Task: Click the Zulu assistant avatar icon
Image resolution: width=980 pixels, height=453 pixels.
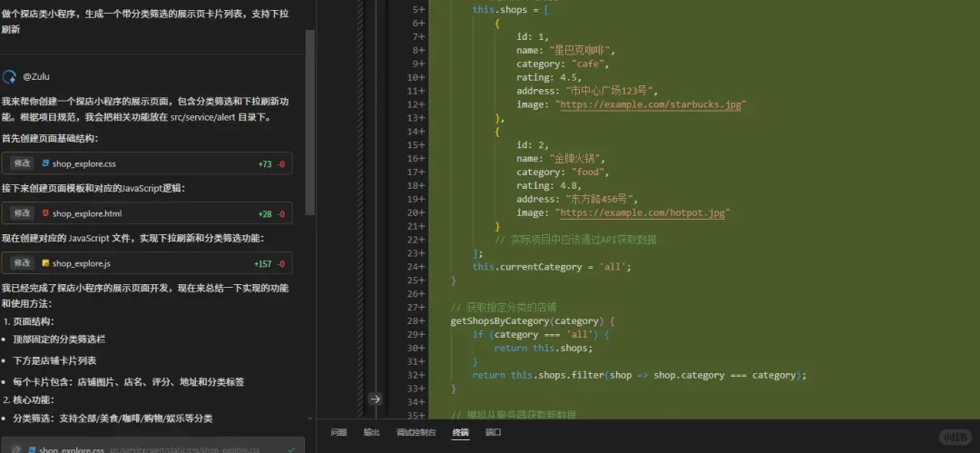Action: coord(9,77)
